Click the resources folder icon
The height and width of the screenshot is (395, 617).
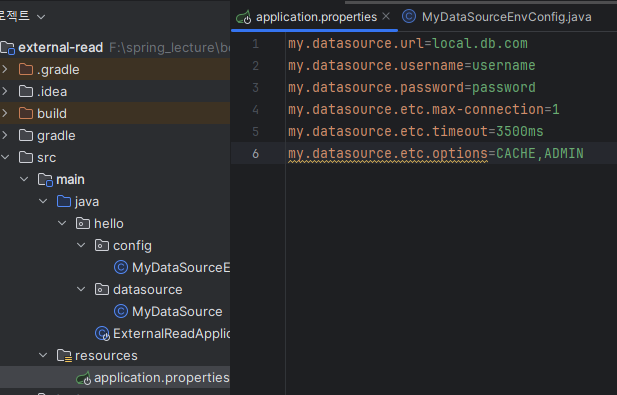64,355
